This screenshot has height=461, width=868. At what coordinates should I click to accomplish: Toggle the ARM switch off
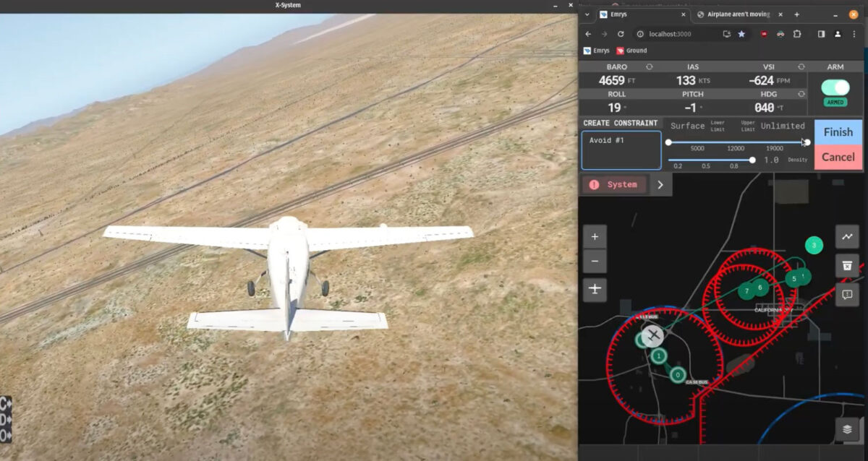coord(835,87)
